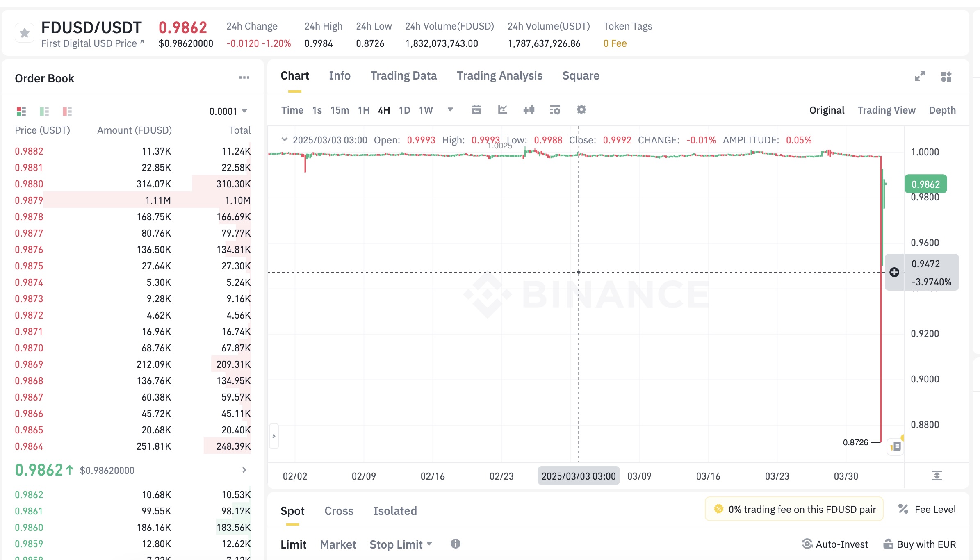Open the Trading Analysis tab
The height and width of the screenshot is (560, 980).
pyautogui.click(x=500, y=76)
